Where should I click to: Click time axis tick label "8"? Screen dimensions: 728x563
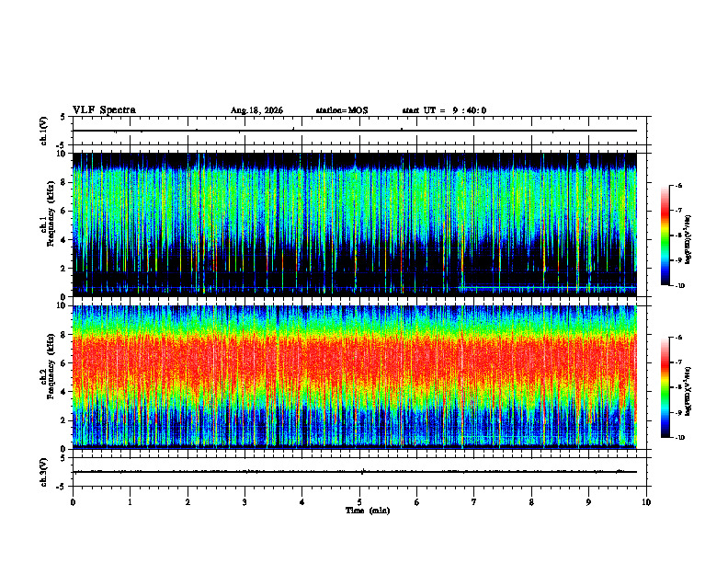531,502
